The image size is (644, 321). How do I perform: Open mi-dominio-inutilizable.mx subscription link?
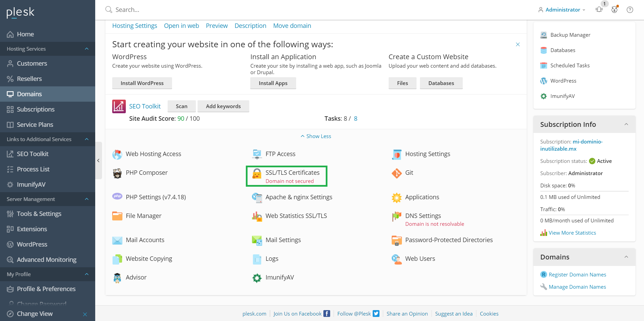point(571,145)
